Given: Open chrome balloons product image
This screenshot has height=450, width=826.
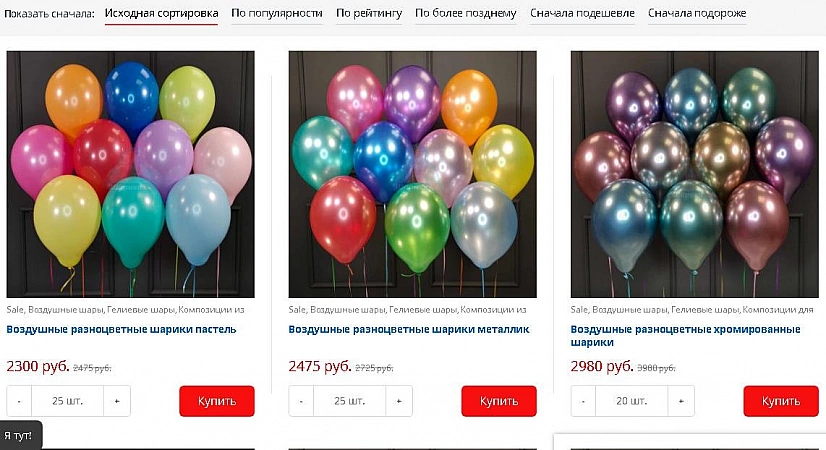Looking at the screenshot, I should 695,174.
